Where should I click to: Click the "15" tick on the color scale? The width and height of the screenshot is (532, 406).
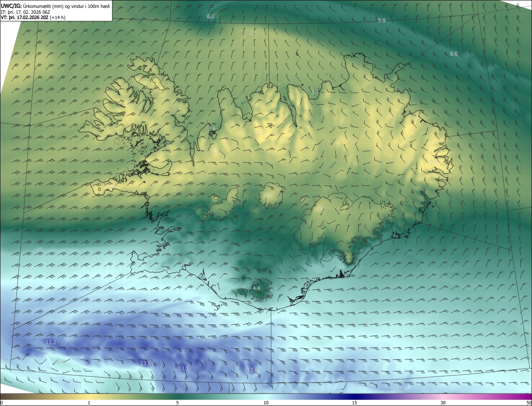(355, 403)
